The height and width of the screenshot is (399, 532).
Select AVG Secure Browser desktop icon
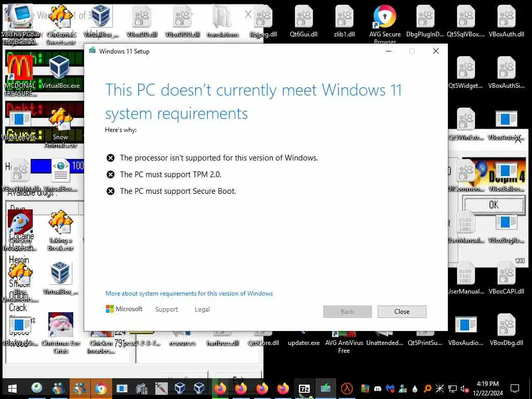tap(385, 24)
